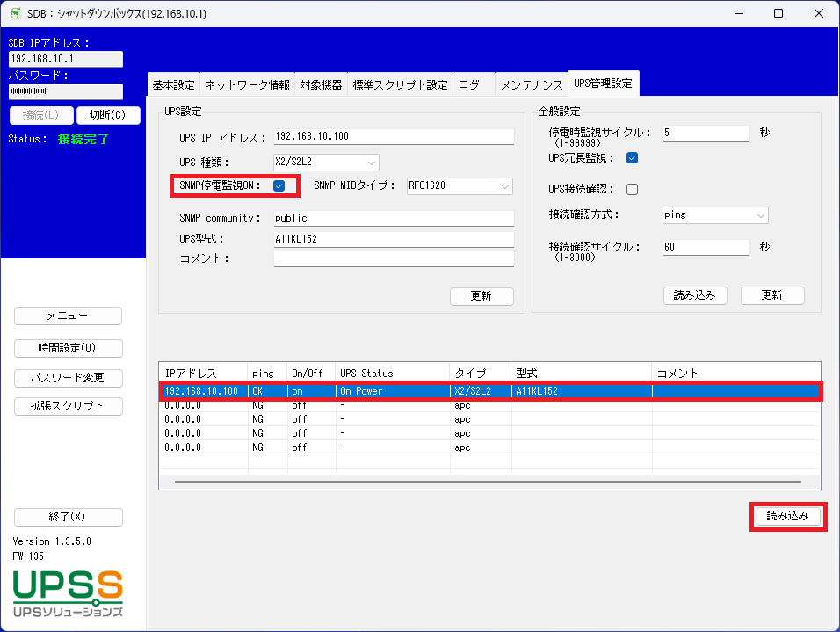This screenshot has width=840, height=632.
Task: Expand the SNMP MIBタイプ dropdown
Action: coord(459,185)
